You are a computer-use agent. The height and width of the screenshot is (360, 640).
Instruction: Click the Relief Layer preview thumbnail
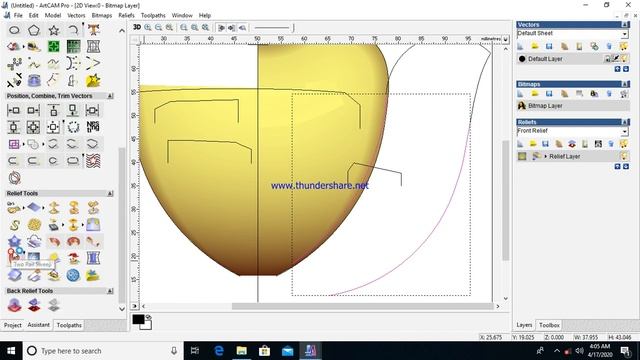(x=522, y=156)
